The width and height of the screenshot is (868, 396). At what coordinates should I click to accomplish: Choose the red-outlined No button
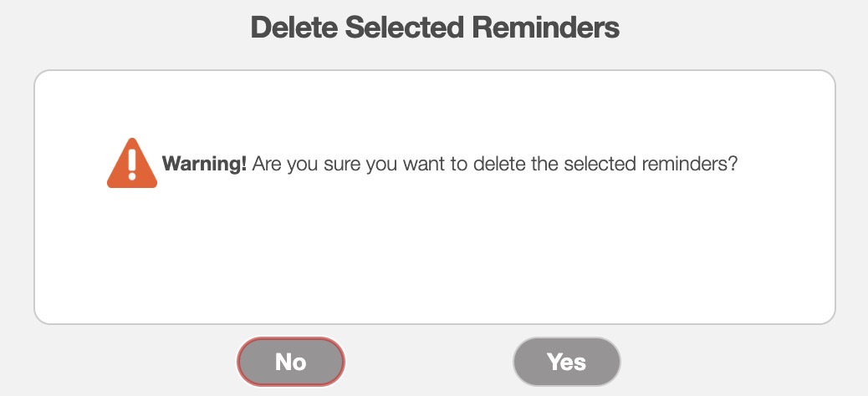coord(291,362)
